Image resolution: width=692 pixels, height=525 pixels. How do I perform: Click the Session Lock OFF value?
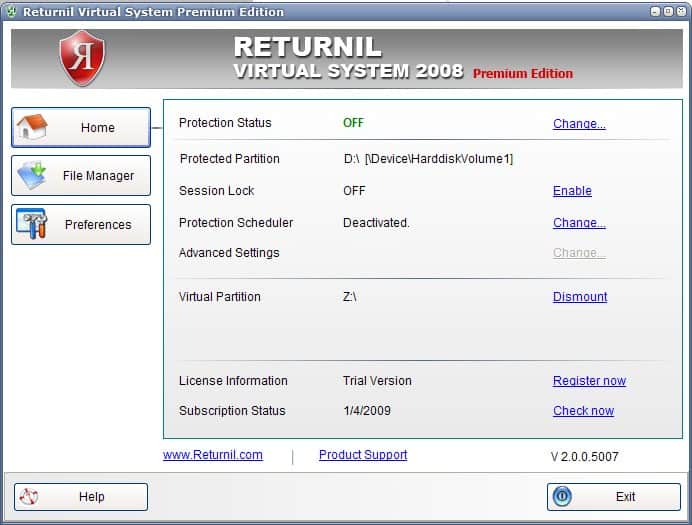[x=354, y=191]
